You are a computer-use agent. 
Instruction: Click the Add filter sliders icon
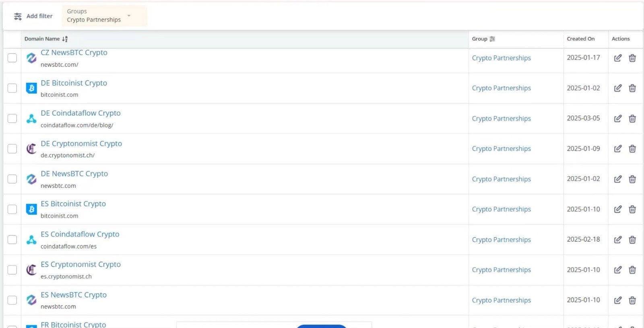point(18,16)
